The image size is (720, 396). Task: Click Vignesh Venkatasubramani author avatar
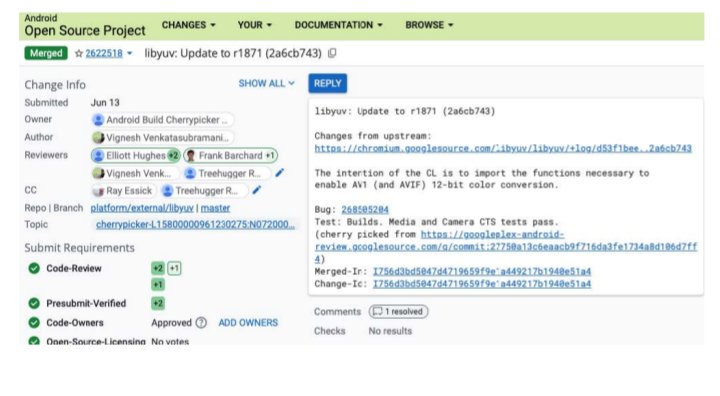coord(98,137)
